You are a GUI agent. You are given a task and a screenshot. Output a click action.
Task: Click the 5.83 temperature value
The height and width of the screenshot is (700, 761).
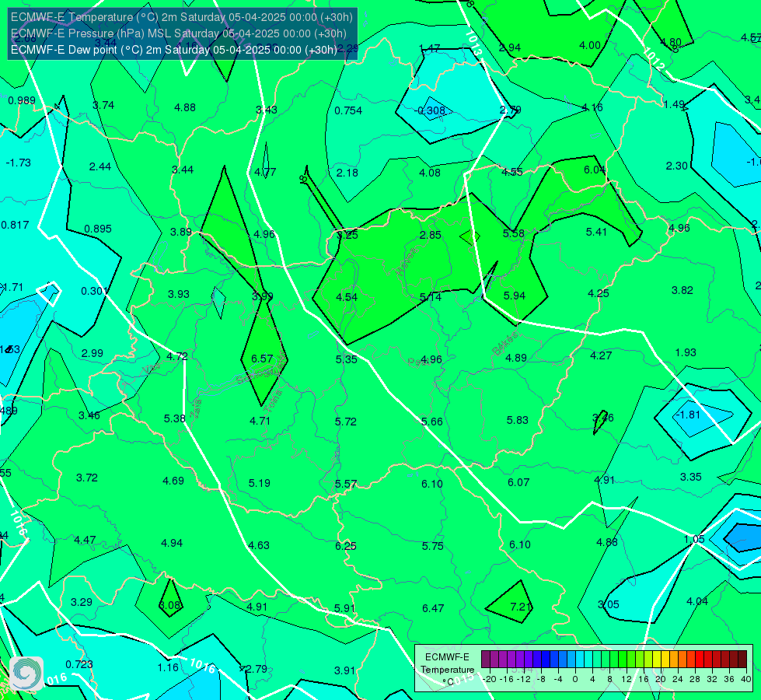click(x=518, y=420)
